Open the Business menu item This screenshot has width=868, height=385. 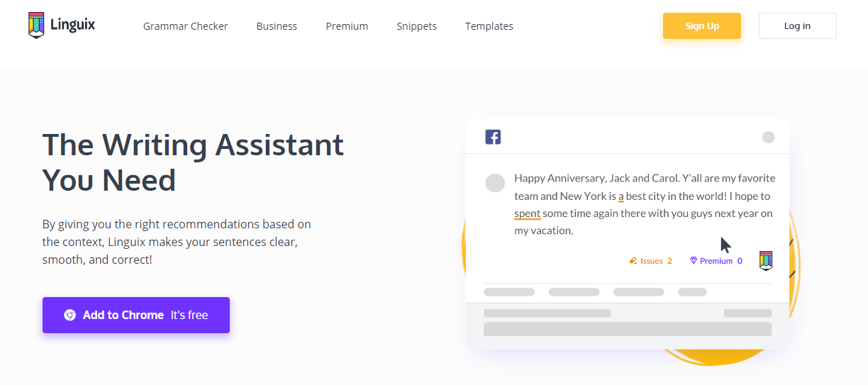(277, 26)
